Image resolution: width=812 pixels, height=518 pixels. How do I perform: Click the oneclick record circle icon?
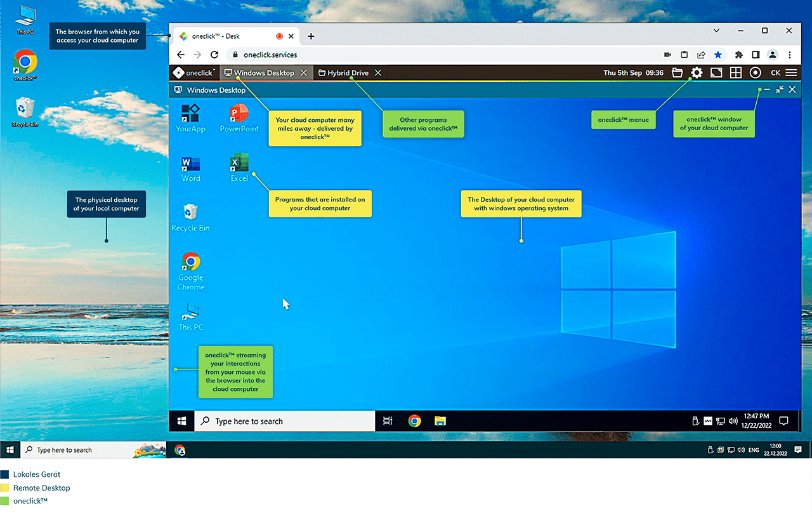tap(755, 73)
